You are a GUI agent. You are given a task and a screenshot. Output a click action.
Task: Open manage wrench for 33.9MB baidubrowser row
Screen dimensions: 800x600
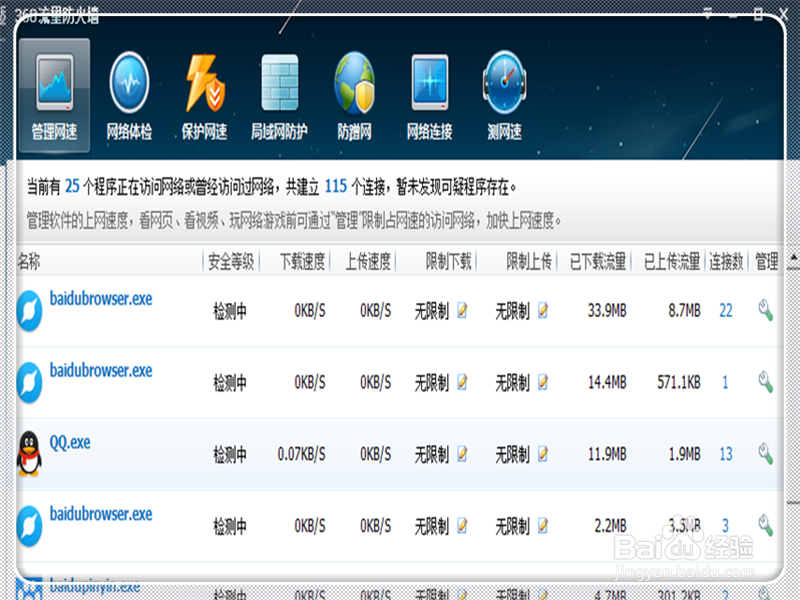point(765,310)
